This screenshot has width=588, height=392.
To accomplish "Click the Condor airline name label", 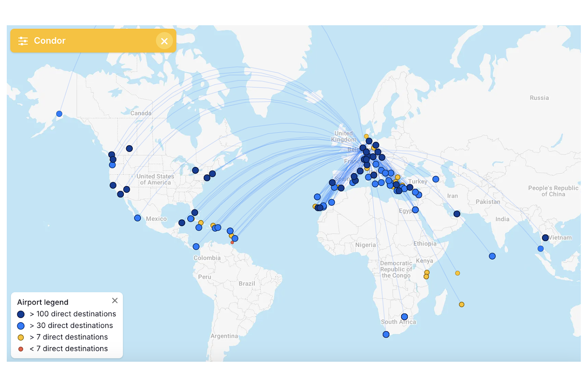I will pos(49,41).
